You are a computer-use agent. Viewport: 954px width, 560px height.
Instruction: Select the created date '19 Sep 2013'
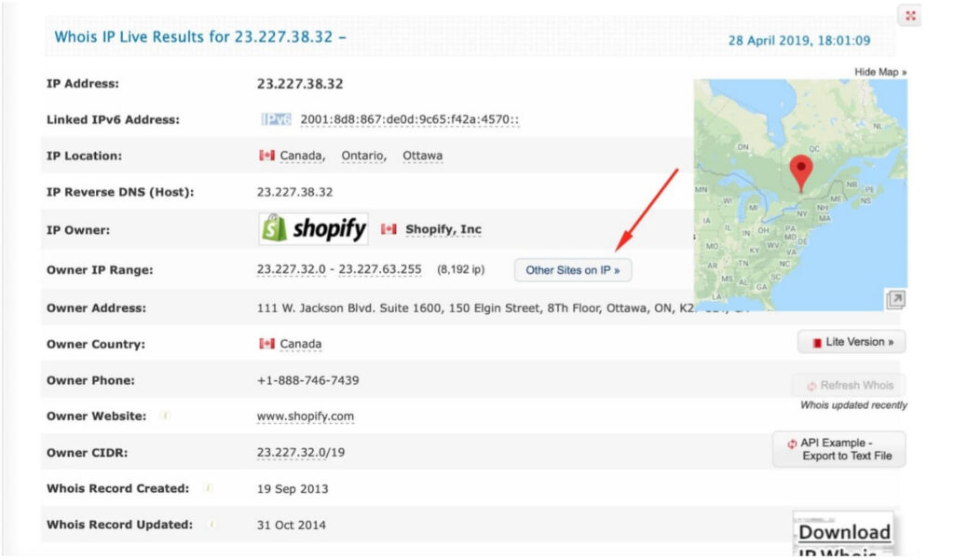click(292, 489)
